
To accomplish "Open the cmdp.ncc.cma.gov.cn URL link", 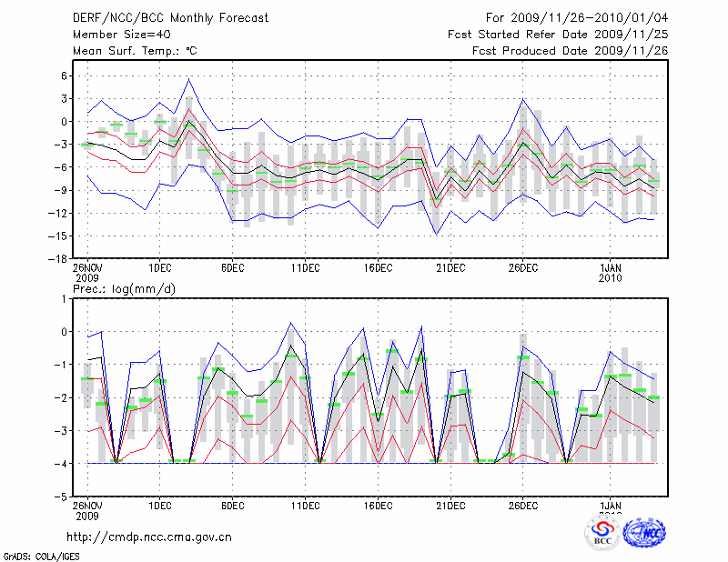I will [149, 537].
